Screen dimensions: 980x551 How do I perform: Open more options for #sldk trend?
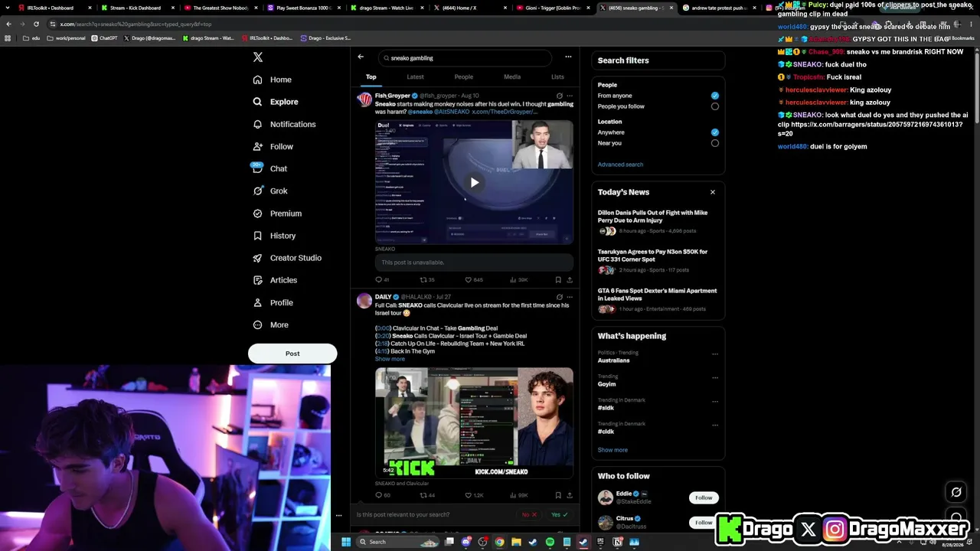click(715, 402)
